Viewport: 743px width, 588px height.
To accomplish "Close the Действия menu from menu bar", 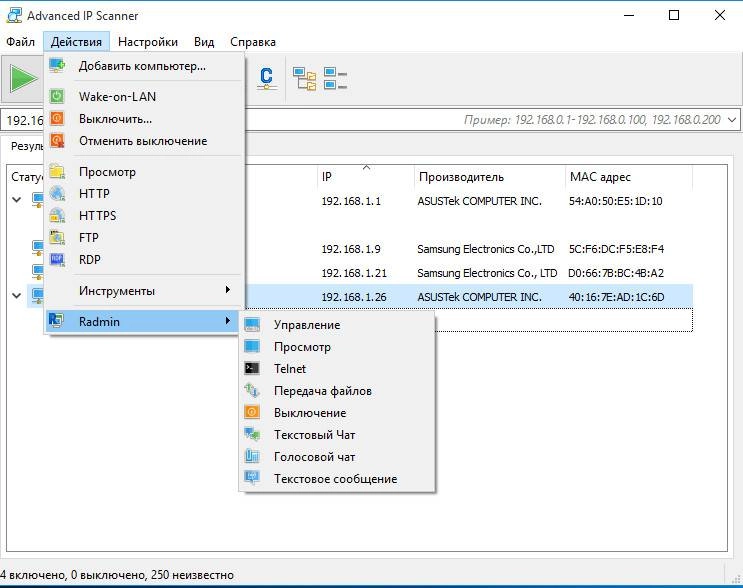I will pyautogui.click(x=76, y=42).
